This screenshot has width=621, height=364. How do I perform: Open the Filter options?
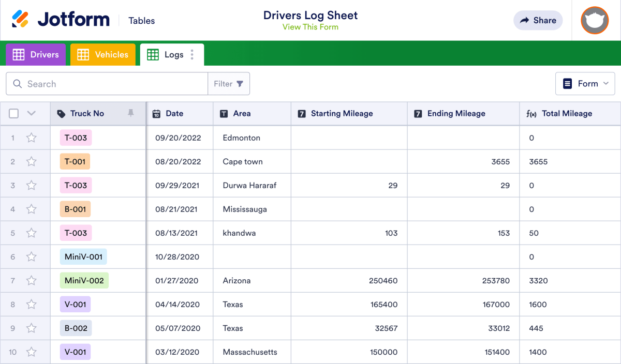tap(229, 83)
